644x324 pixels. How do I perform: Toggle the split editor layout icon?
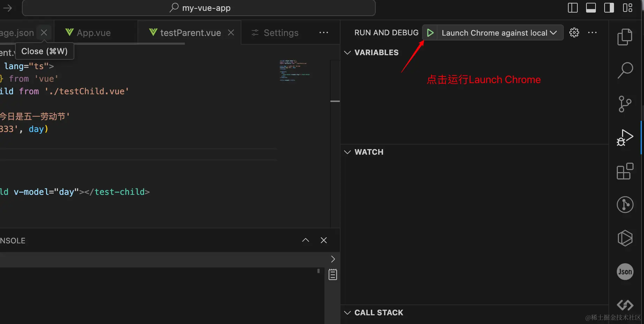pyautogui.click(x=572, y=8)
